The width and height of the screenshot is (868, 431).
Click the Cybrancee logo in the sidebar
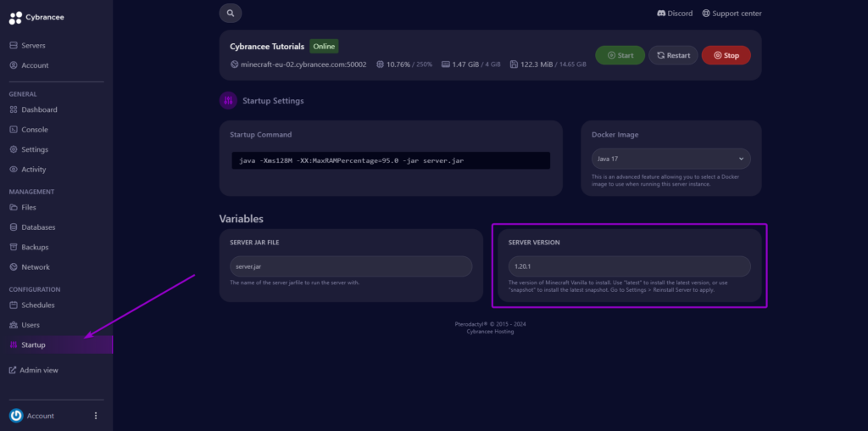(x=36, y=18)
